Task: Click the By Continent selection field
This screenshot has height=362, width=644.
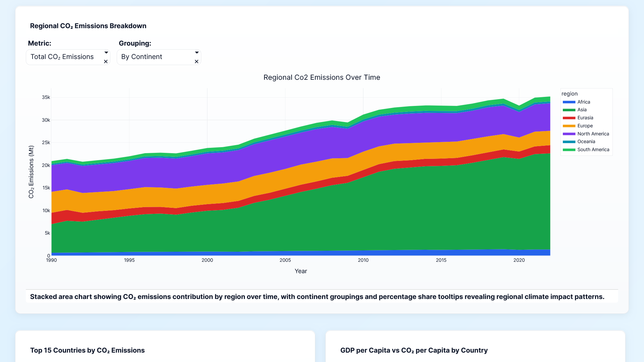Action: [142, 57]
